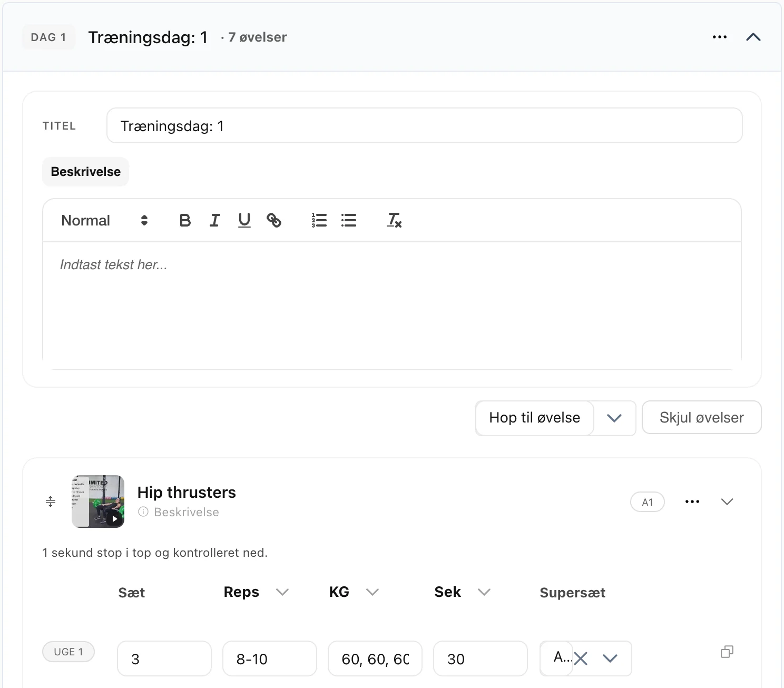The width and height of the screenshot is (784, 688).
Task: Open the training day options (three dots) menu
Action: click(x=719, y=37)
